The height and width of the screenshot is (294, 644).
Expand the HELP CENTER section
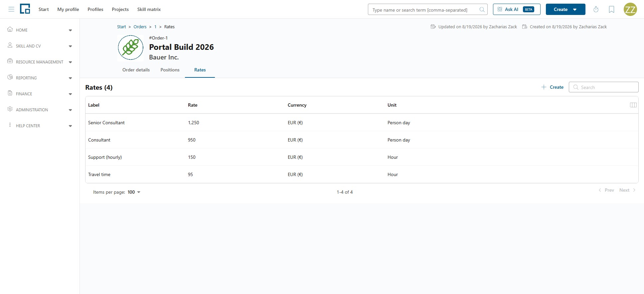click(70, 126)
